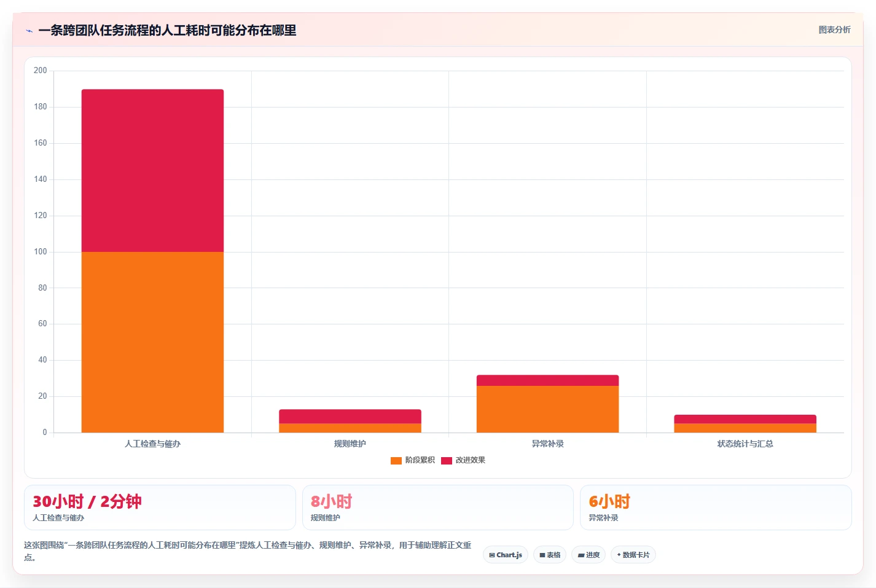
Task: Click the red segment of 人工检查与催办 bar
Action: (152, 171)
